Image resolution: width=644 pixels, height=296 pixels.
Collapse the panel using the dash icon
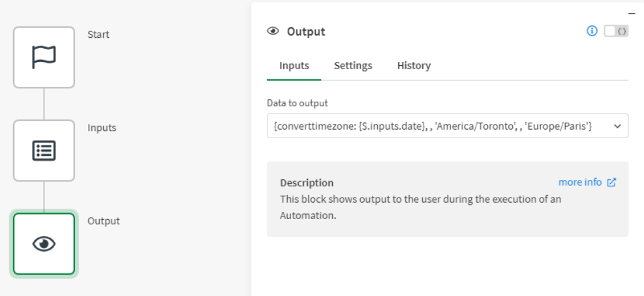click(631, 13)
